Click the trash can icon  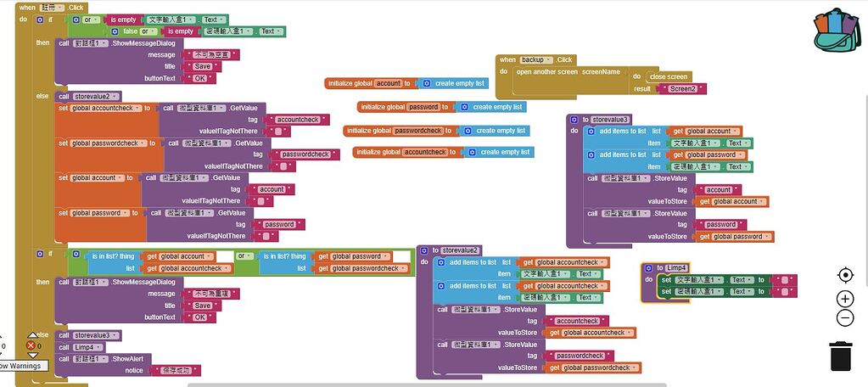[x=841, y=356]
